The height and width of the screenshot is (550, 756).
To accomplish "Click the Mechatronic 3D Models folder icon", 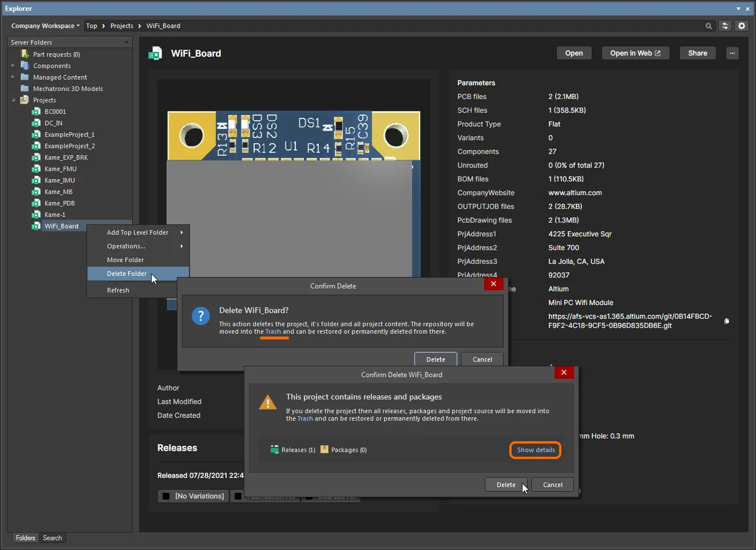I will (x=25, y=88).
